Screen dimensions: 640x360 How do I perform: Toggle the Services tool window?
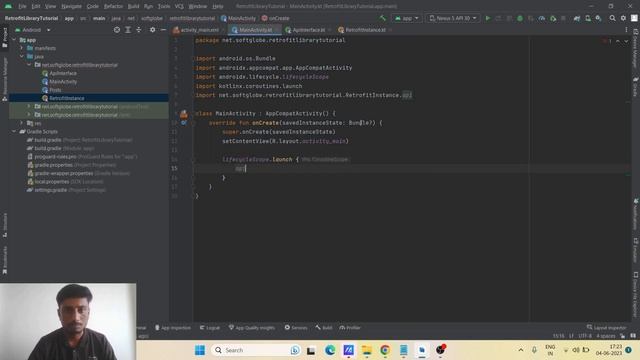click(x=296, y=327)
